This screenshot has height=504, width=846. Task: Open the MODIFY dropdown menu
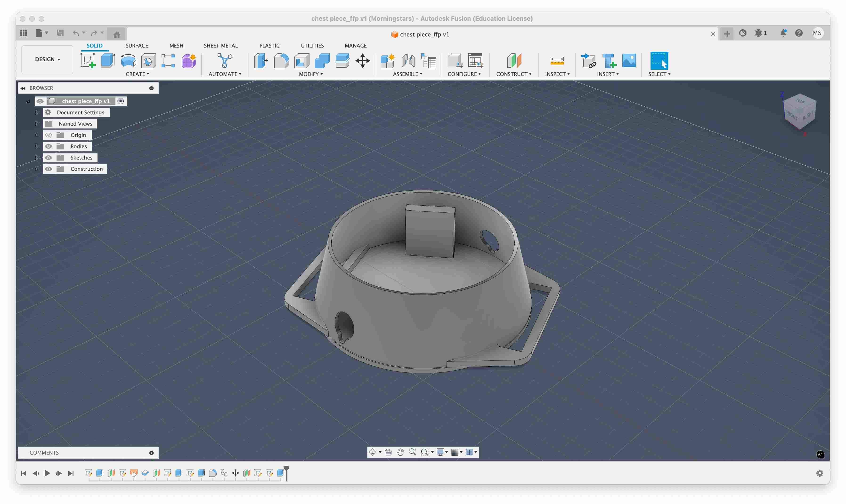pos(311,74)
